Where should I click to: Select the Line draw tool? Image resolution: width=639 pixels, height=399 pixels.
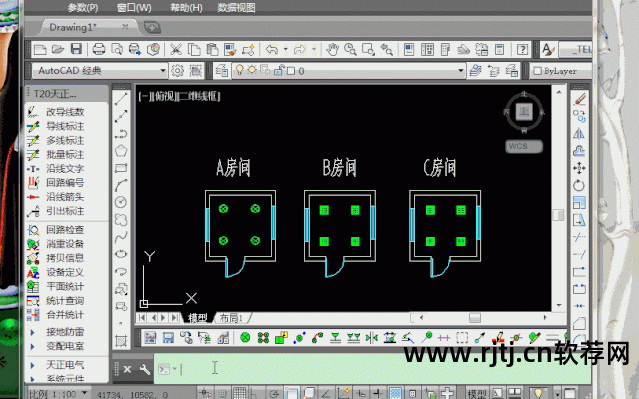121,99
